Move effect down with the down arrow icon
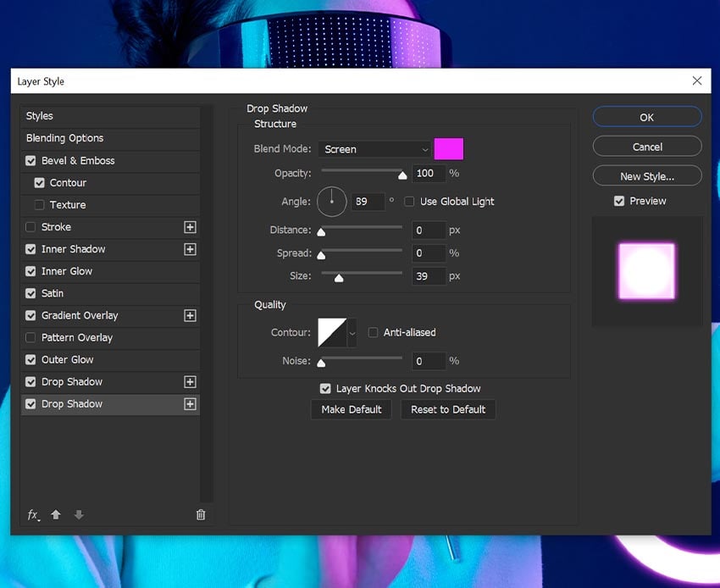This screenshot has width=720, height=588. [x=79, y=514]
